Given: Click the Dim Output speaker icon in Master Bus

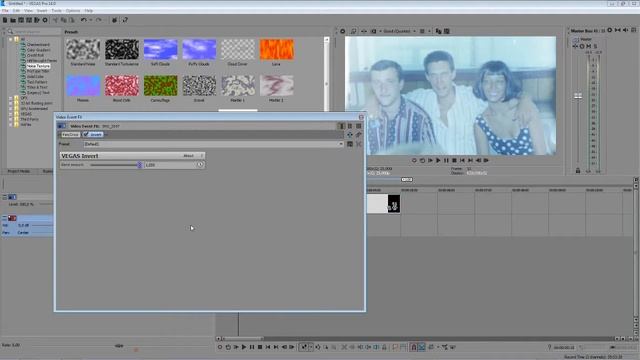Looking at the screenshot, I should coord(625,30).
